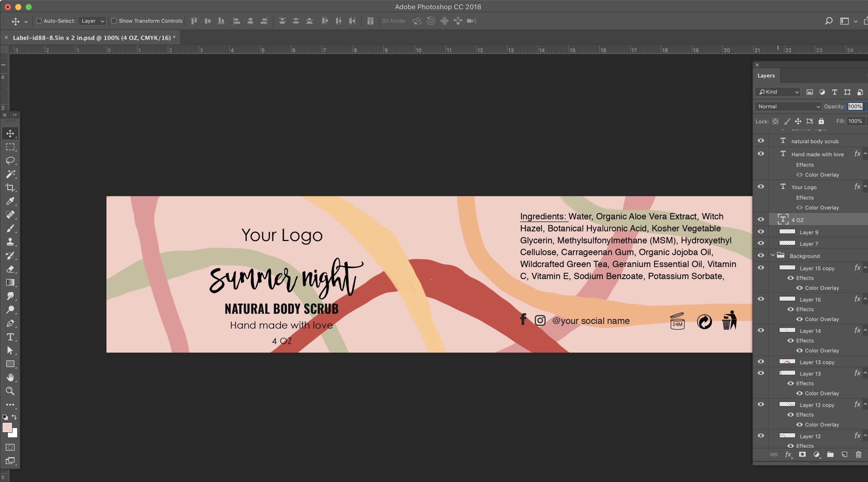Hide the Hand made with love layer

(761, 154)
